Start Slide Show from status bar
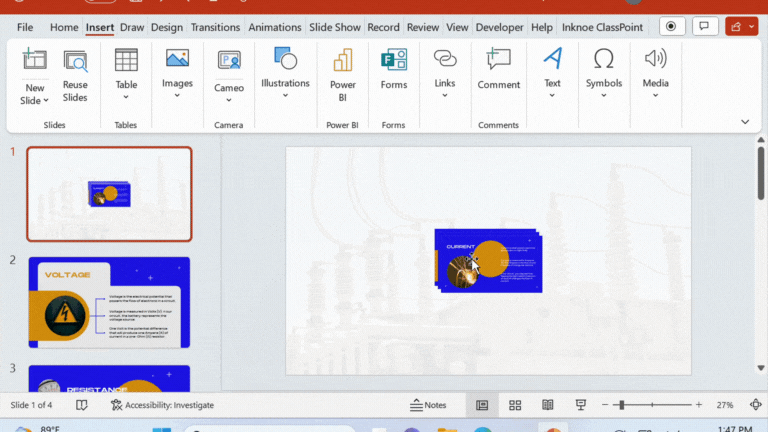This screenshot has height=432, width=768. 580,405
